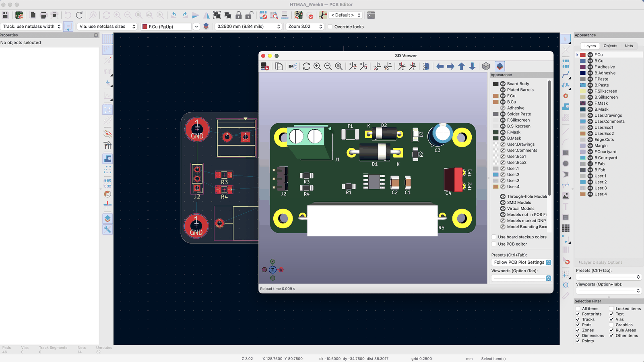
Task: Uncheck Footprints in the Selection Filter
Action: [578, 314]
